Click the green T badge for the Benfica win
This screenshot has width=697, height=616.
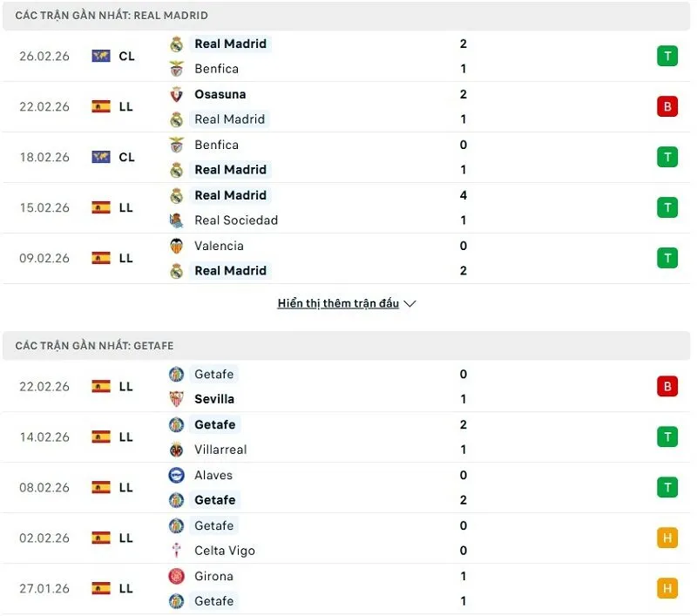(667, 55)
